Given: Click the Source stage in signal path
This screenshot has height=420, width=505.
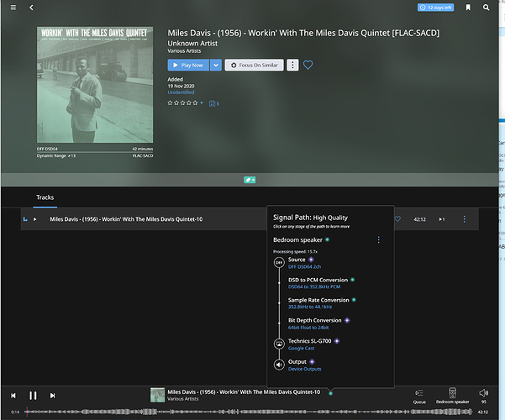Looking at the screenshot, I should coord(297,260).
